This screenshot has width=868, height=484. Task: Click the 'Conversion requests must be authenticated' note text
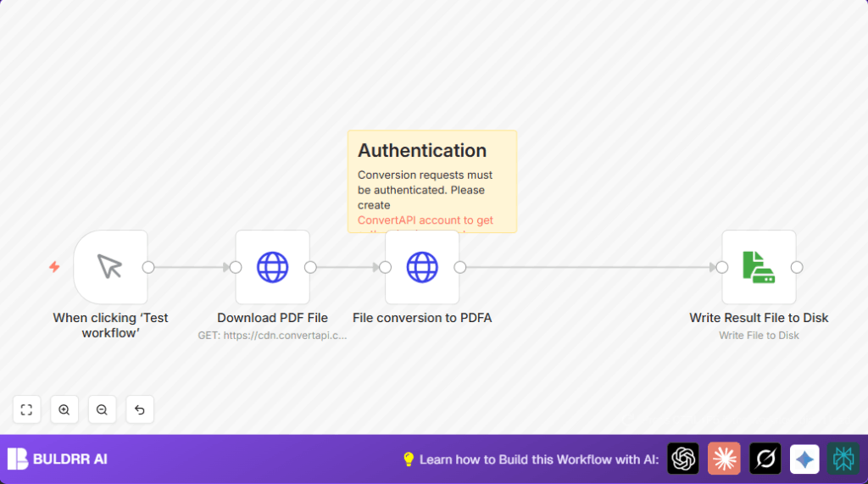(425, 190)
